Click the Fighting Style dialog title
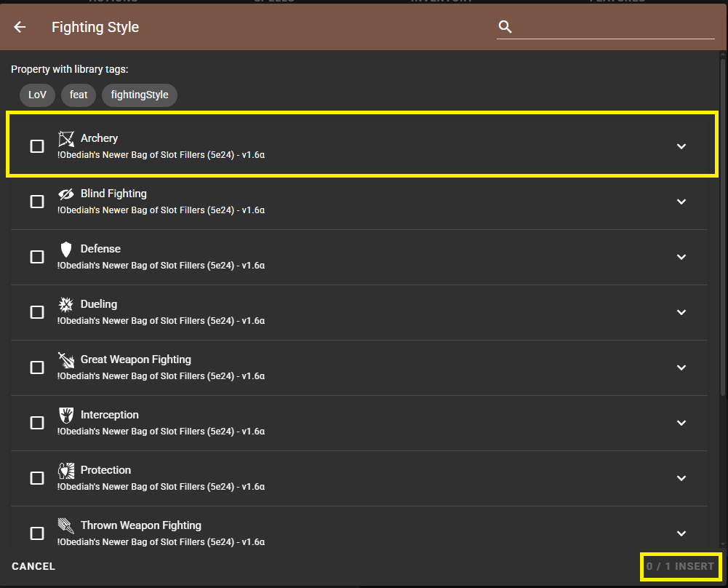Image resolution: width=728 pixels, height=588 pixels. click(95, 27)
